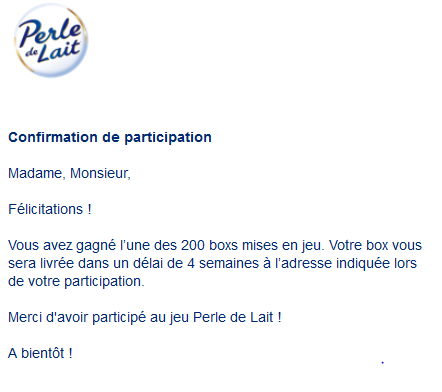This screenshot has width=442, height=392.
Task: Click the "4 semaines" text
Action: point(223,263)
